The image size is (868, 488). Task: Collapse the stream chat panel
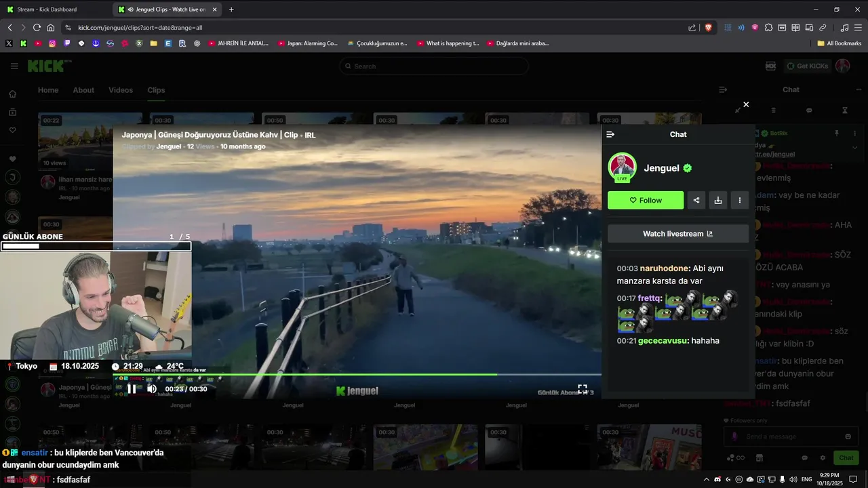point(723,89)
